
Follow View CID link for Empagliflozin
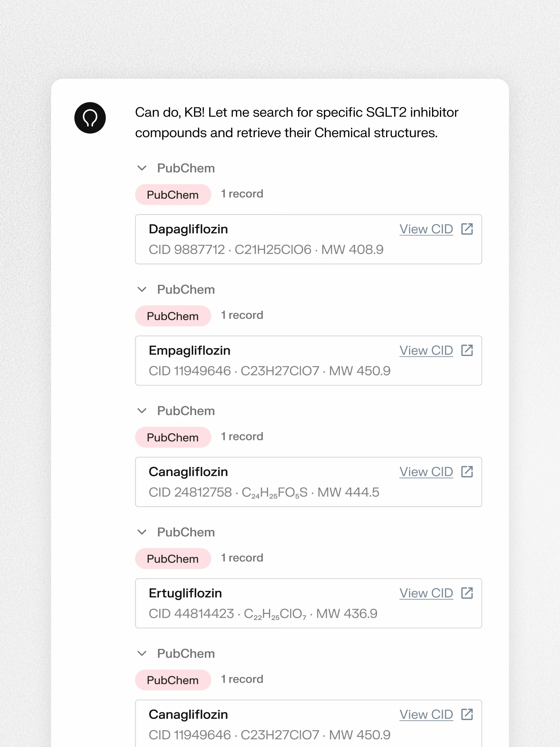[426, 351]
